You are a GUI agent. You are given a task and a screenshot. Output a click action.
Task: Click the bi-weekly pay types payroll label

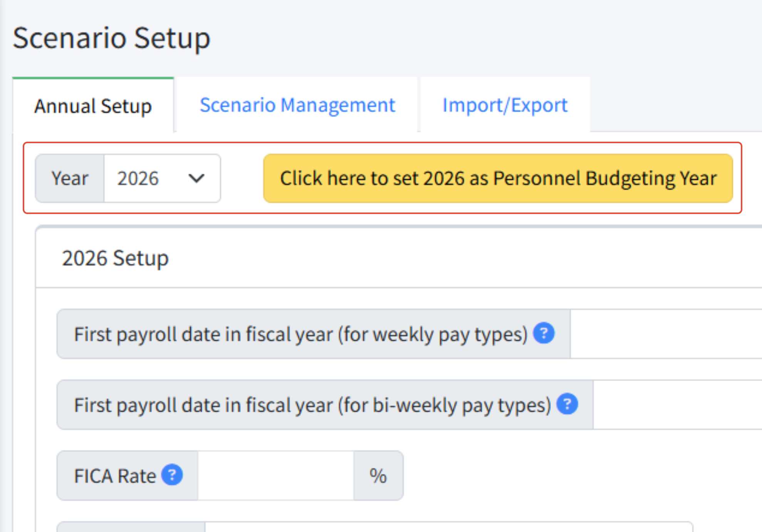click(312, 405)
